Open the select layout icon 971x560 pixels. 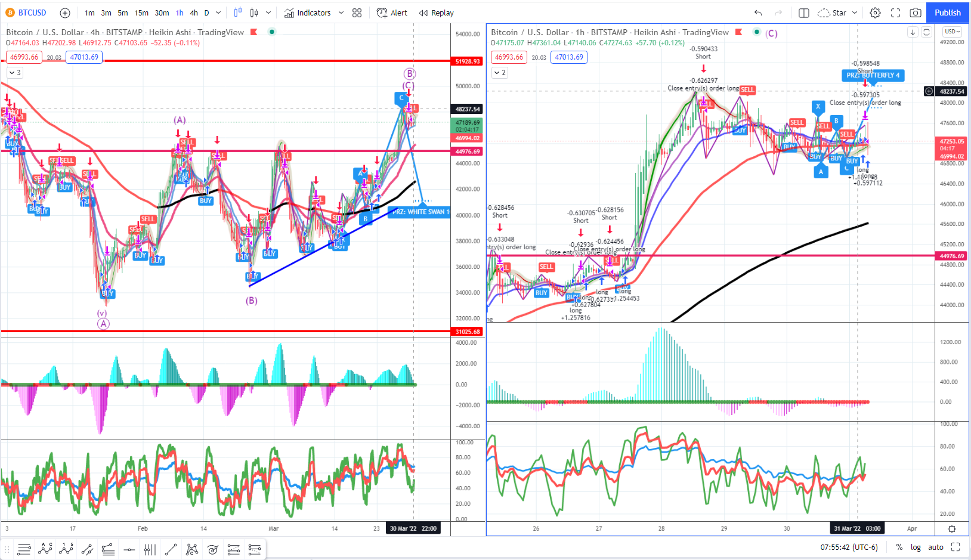pyautogui.click(x=804, y=13)
